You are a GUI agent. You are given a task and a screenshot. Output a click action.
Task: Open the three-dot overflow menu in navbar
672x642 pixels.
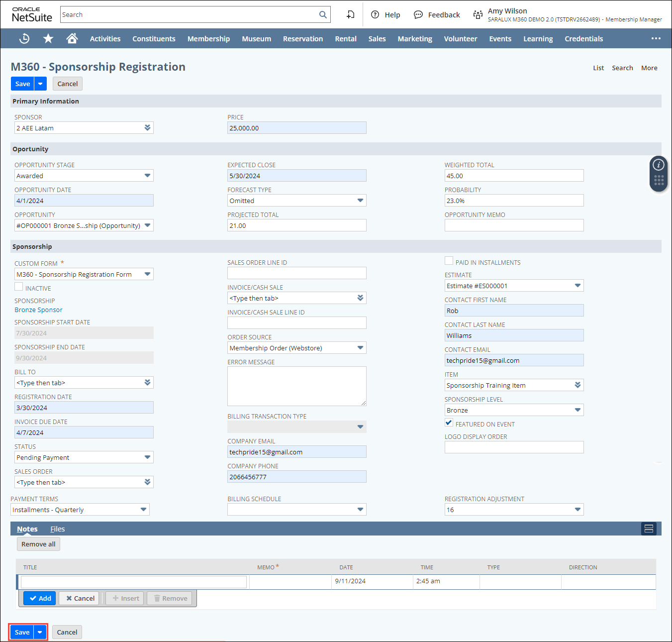click(656, 39)
